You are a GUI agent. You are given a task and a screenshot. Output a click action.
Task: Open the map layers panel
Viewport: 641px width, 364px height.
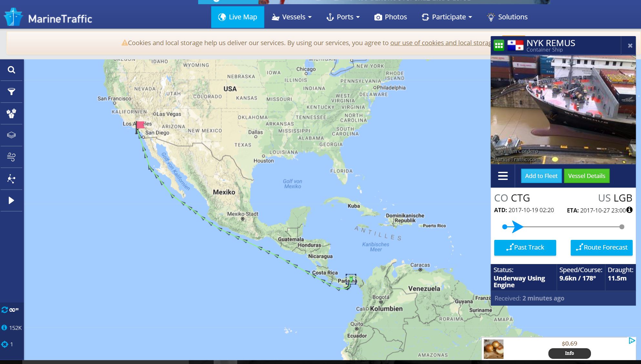[x=11, y=135]
